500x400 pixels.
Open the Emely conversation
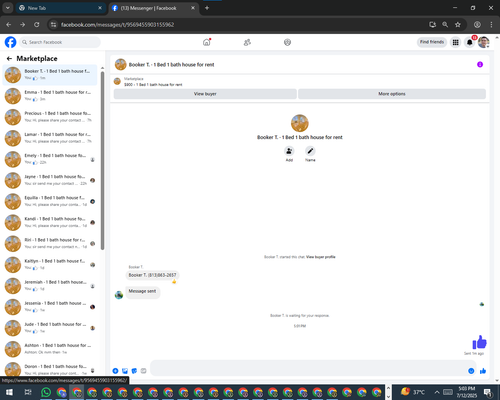click(50, 159)
